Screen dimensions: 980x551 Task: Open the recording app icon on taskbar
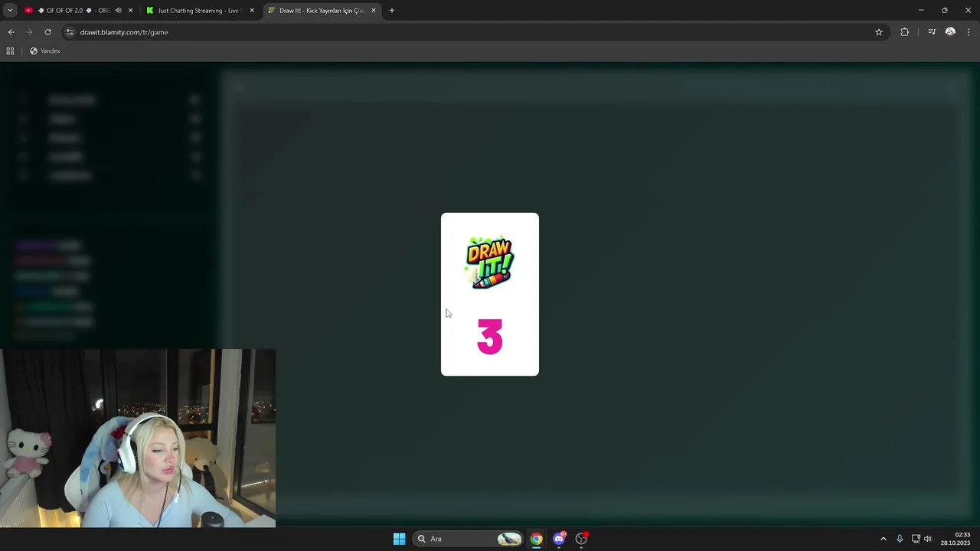pos(581,539)
